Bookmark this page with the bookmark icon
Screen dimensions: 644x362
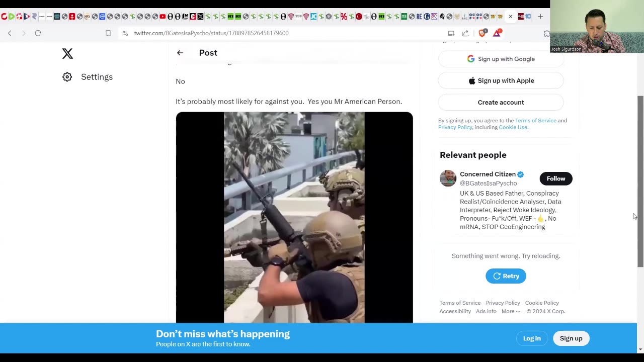(x=108, y=33)
